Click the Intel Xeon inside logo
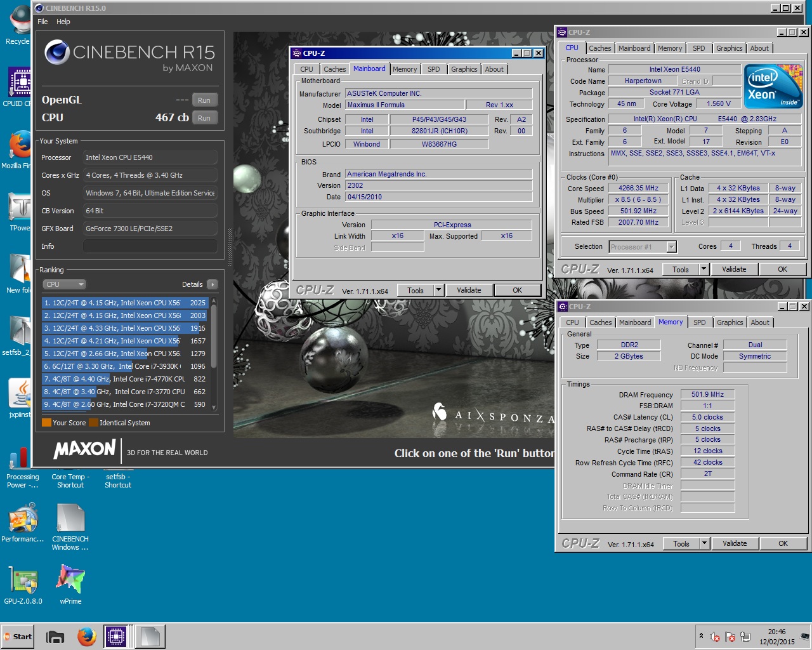812x650 pixels. point(774,86)
